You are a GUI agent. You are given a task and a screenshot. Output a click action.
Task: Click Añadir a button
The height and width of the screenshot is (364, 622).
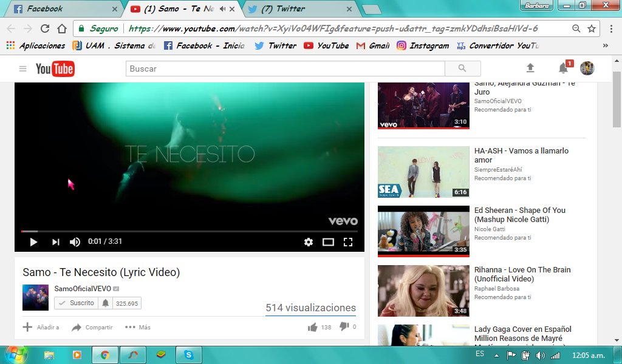pos(41,327)
